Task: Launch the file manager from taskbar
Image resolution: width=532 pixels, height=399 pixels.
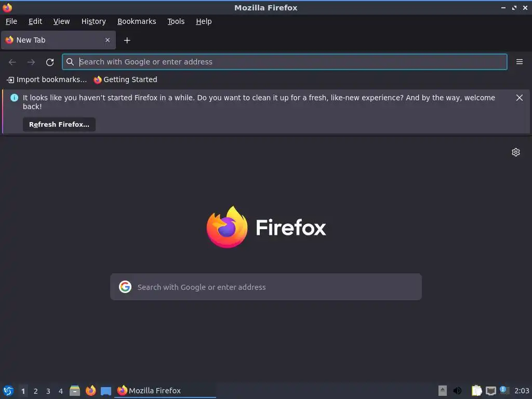Action: point(75,391)
